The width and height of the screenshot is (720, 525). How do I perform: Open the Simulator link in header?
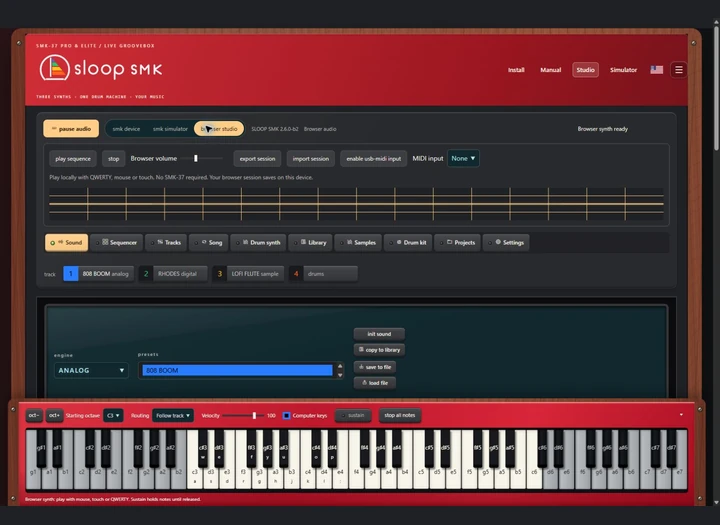(623, 70)
